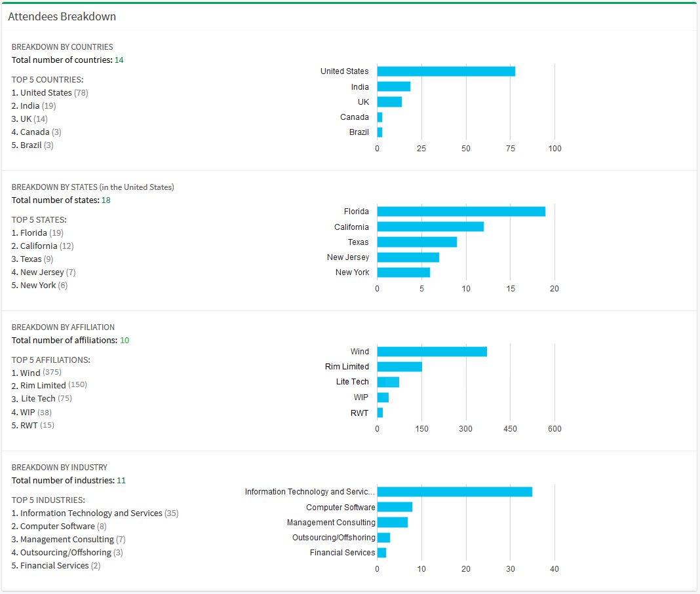This screenshot has width=700, height=594.
Task: Click the United States bar in countries chart
Action: pos(446,71)
